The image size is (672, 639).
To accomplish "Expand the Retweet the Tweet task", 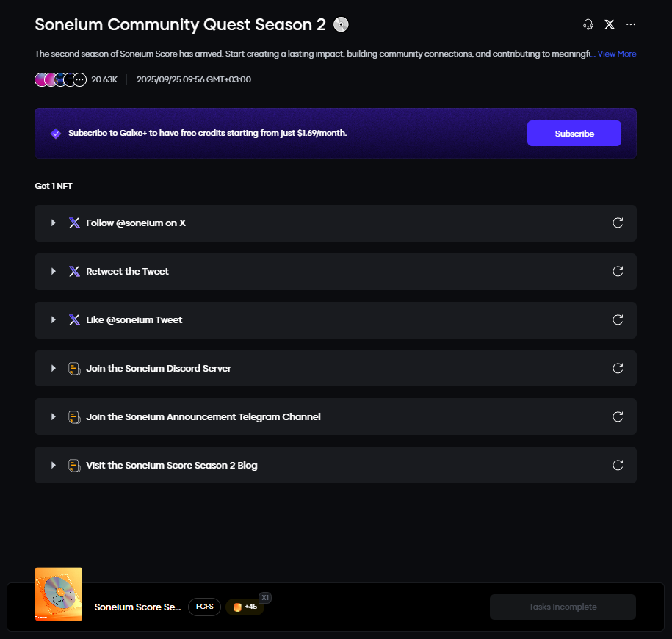I will [x=54, y=272].
